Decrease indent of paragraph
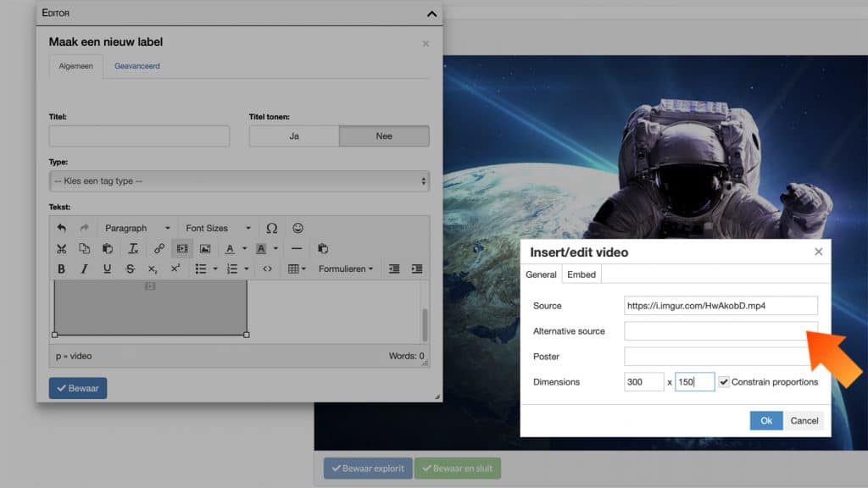Image resolution: width=868 pixels, height=488 pixels. point(394,269)
